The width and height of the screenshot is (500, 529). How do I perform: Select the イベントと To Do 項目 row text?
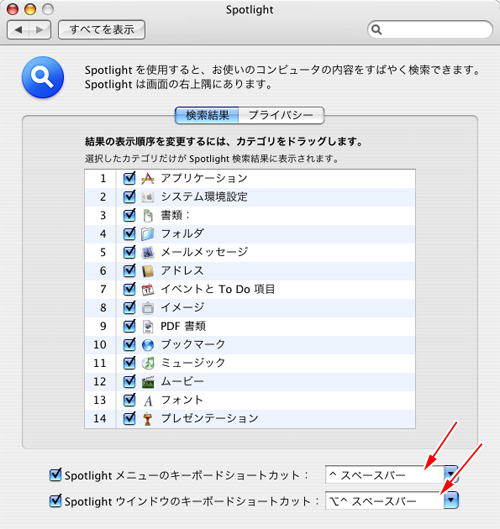(218, 289)
